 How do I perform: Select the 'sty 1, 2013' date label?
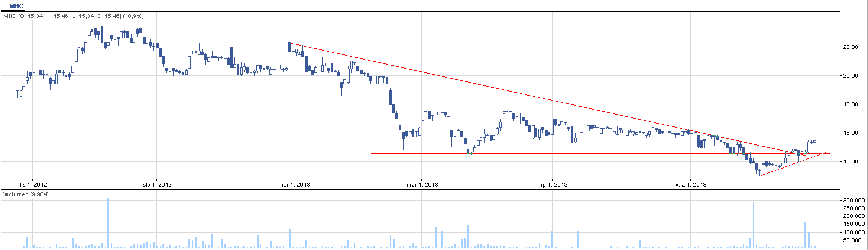(157, 184)
